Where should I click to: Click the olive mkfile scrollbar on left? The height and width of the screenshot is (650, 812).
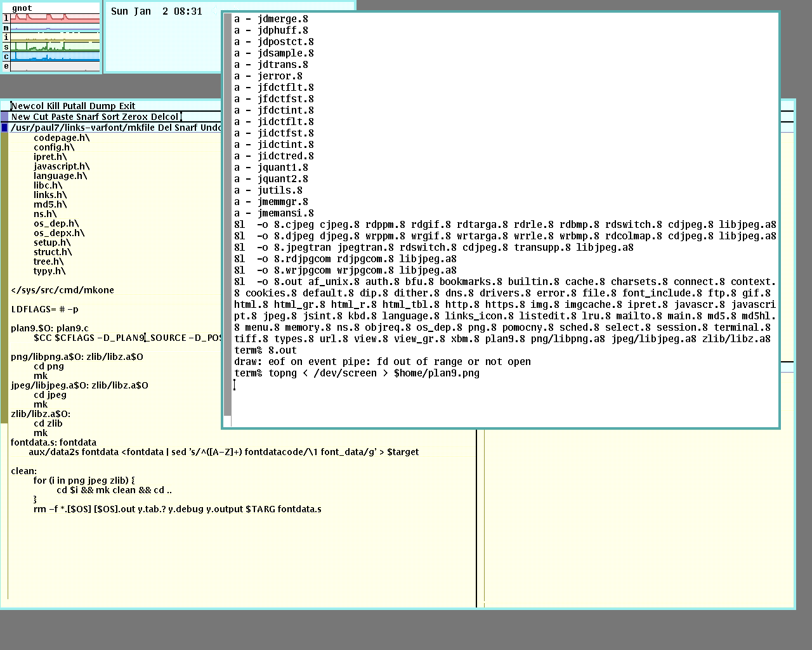[4, 317]
